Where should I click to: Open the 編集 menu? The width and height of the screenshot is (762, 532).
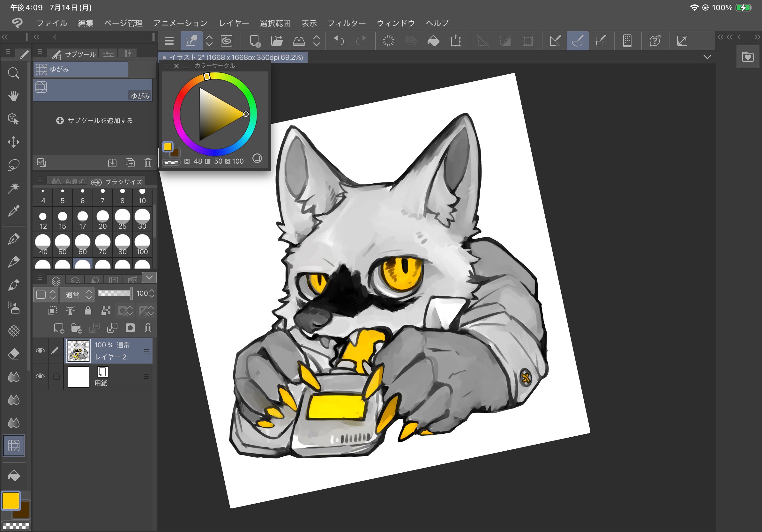coord(86,23)
